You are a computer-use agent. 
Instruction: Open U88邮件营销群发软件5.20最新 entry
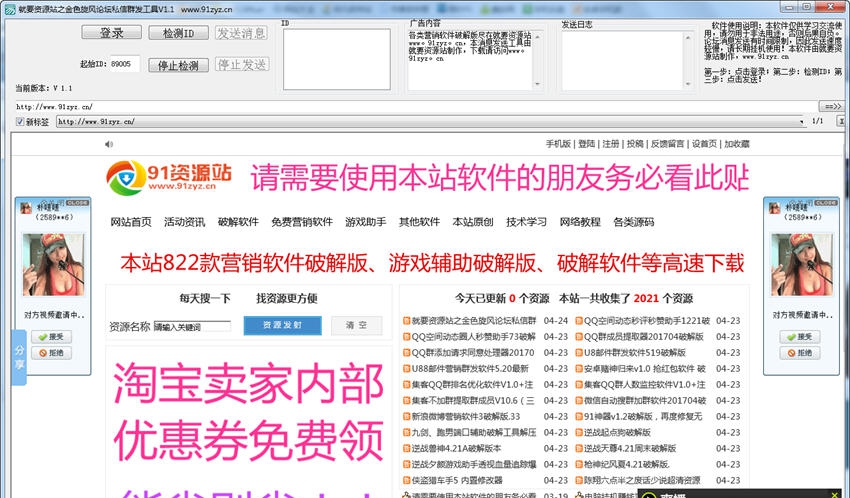point(470,368)
